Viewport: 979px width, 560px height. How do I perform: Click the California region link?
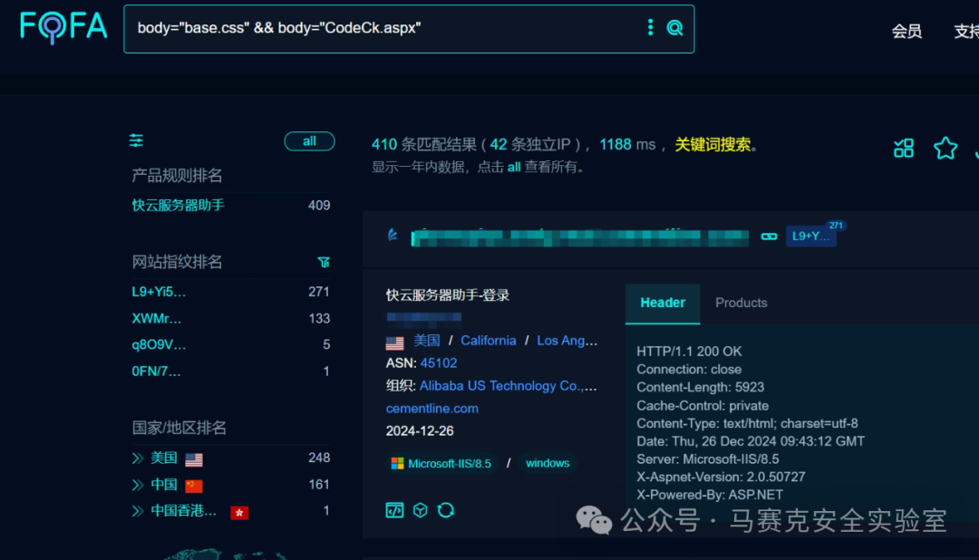tap(489, 341)
